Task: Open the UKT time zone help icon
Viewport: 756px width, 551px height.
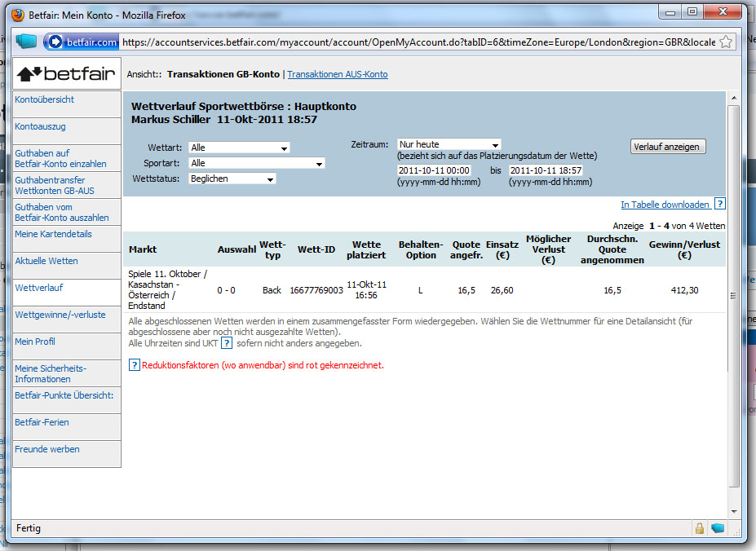Action: (226, 343)
